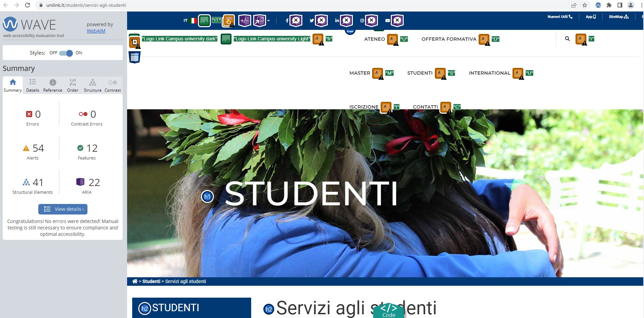Click the Italian flag language icon
This screenshot has height=318, width=644.
194,21
